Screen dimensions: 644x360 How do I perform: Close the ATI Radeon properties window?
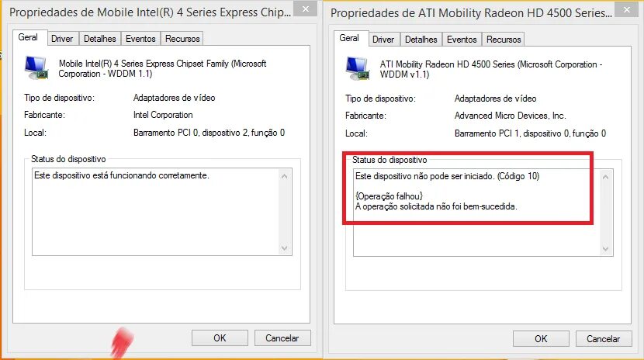tap(626, 9)
